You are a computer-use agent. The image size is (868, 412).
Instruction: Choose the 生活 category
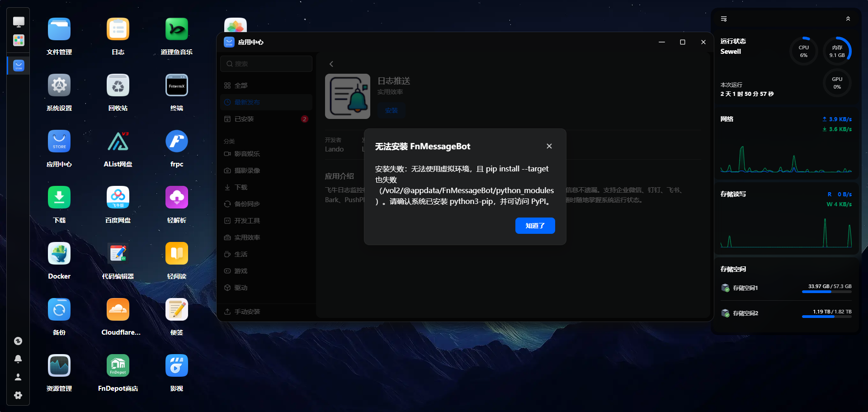click(x=266, y=254)
